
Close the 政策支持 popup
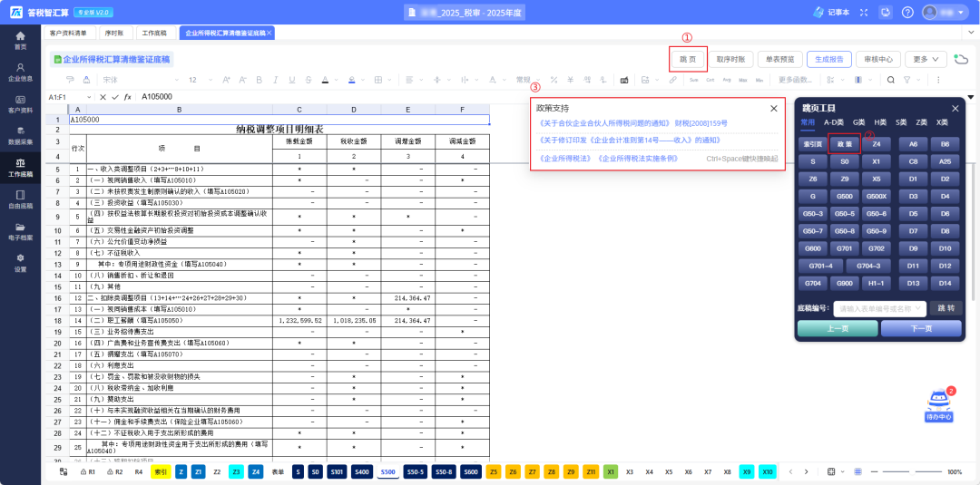tap(774, 108)
